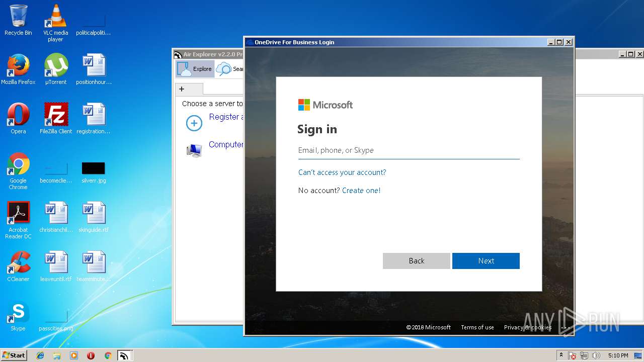Open Internet Explorer from taskbar

pos(40,355)
